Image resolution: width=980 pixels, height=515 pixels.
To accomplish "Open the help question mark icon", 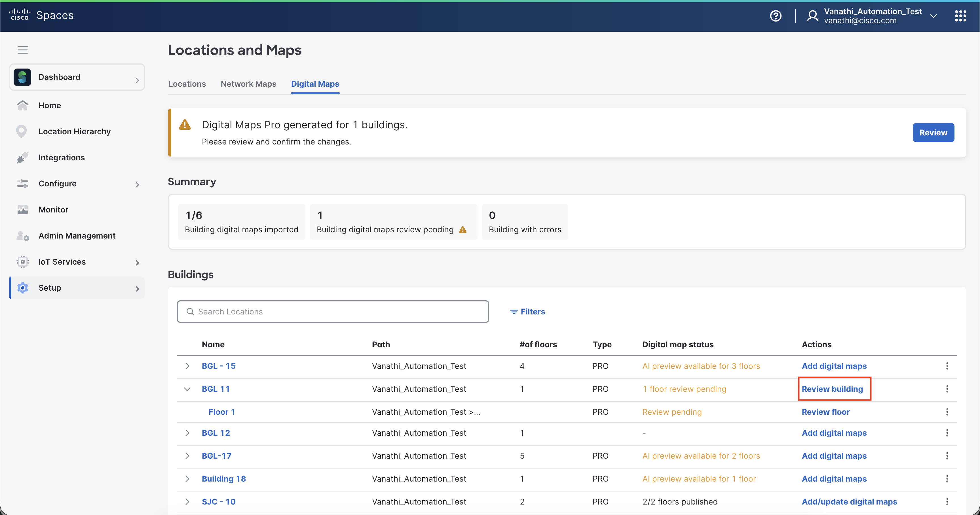I will click(775, 16).
